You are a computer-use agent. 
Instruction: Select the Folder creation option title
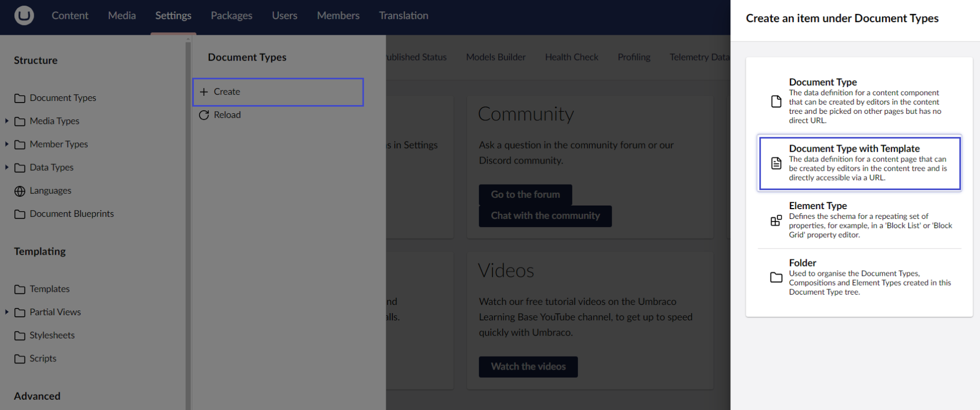(x=802, y=262)
